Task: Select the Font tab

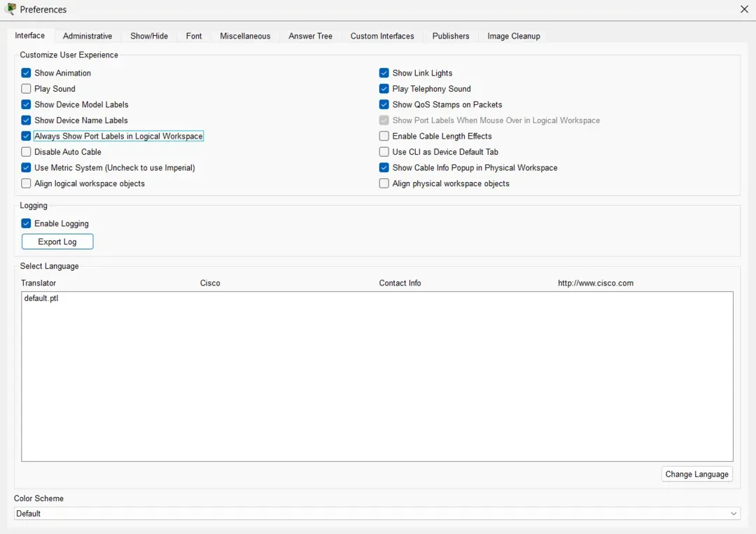Action: pos(194,36)
